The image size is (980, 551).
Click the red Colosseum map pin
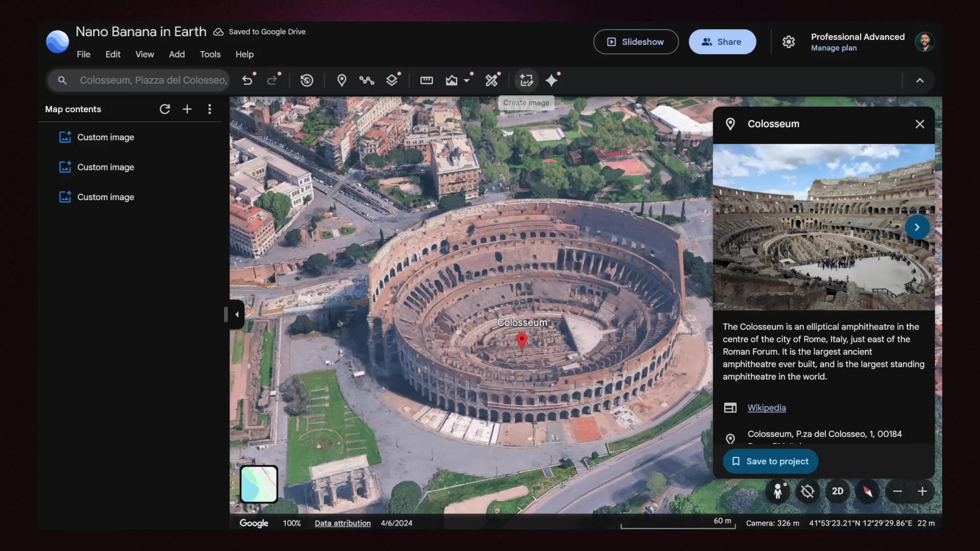(x=522, y=341)
